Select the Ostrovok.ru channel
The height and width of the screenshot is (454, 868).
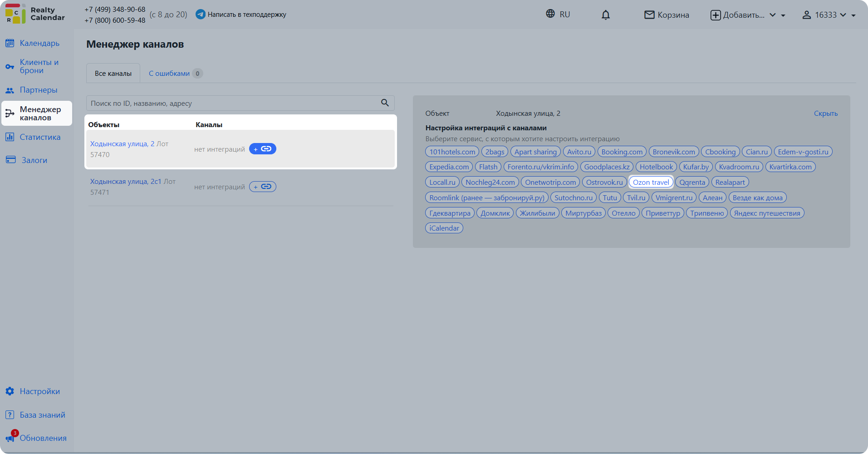tap(604, 182)
